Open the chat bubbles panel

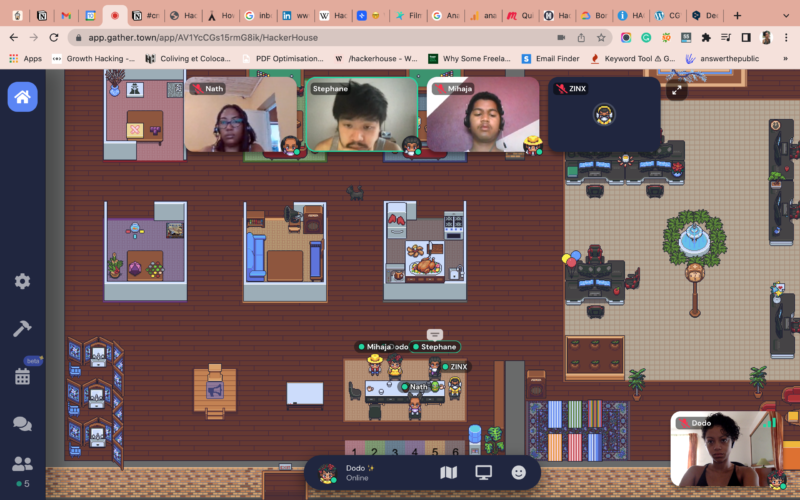click(22, 424)
